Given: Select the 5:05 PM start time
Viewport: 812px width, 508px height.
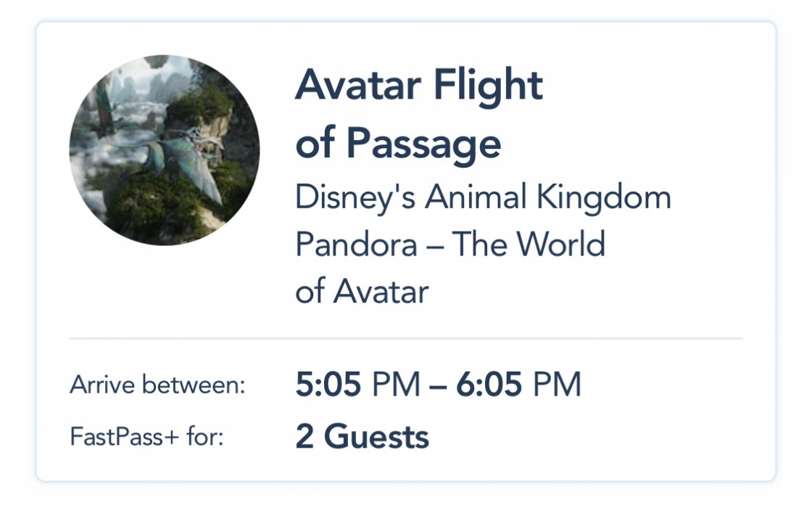Looking at the screenshot, I should click(x=358, y=385).
